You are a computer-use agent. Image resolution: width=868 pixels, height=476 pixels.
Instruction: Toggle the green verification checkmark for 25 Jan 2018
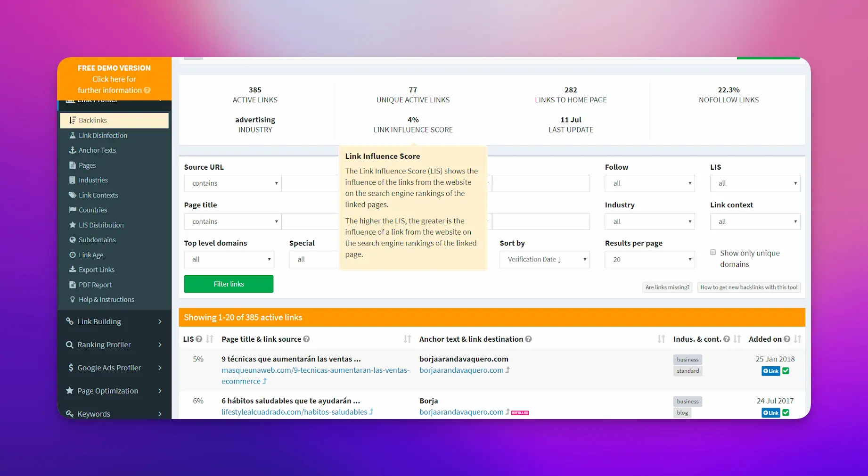(x=785, y=371)
